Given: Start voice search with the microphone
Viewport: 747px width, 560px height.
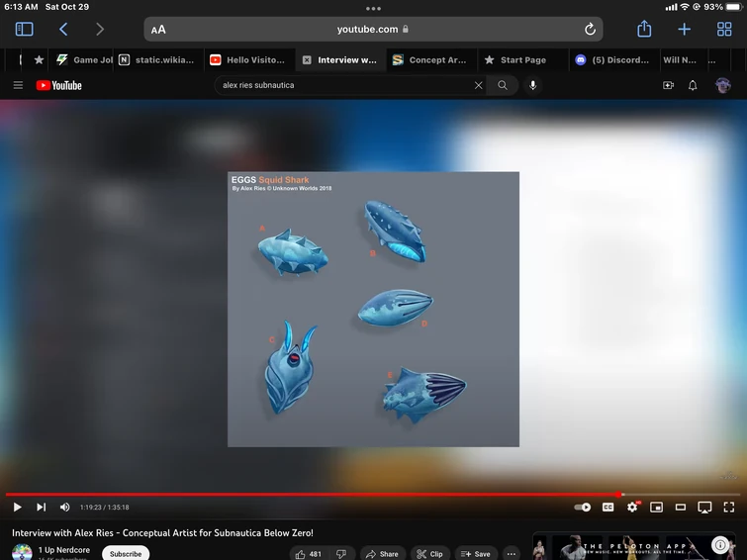Looking at the screenshot, I should (x=532, y=85).
